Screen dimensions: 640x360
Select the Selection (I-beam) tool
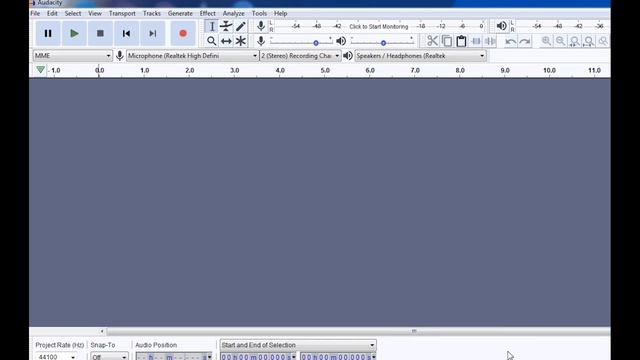[211, 27]
